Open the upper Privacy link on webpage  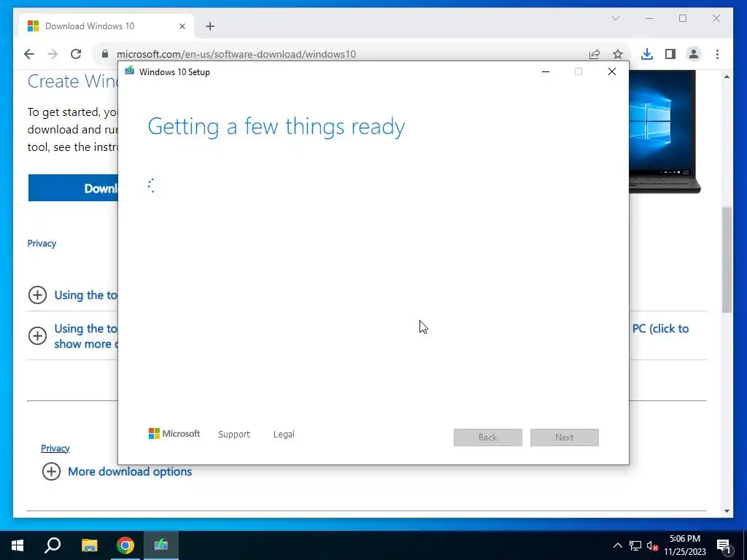pyautogui.click(x=42, y=244)
